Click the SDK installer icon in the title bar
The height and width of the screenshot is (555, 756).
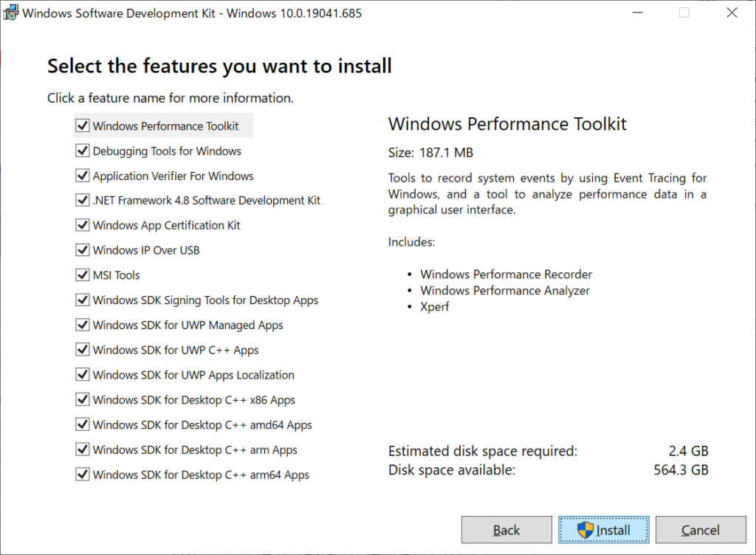(x=11, y=13)
